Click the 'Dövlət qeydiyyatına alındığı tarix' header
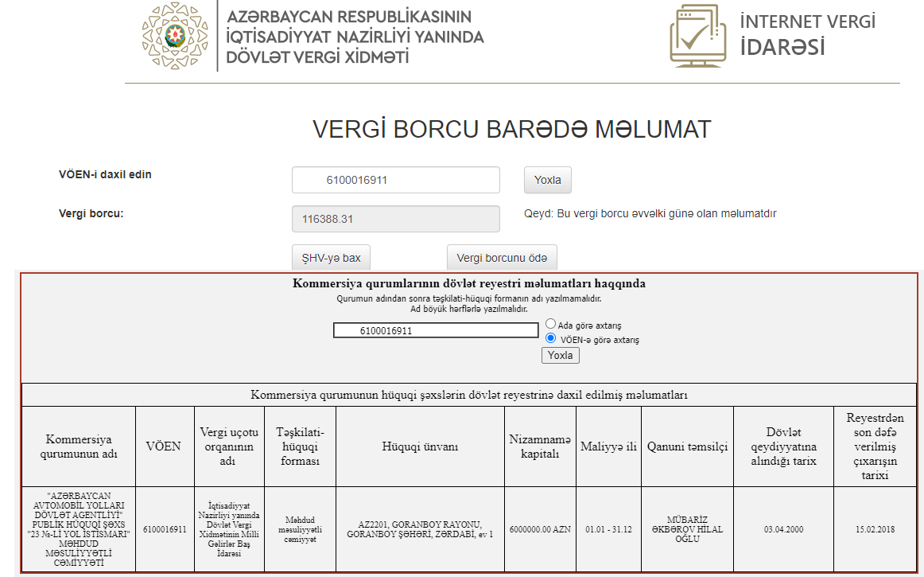The height and width of the screenshot is (577, 924). coord(784,446)
